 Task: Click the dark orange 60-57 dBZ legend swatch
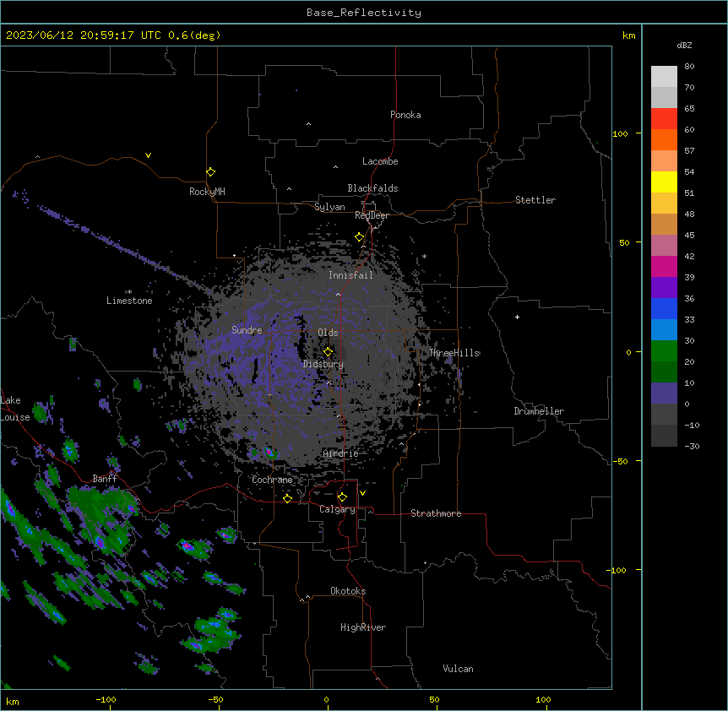pos(664,139)
